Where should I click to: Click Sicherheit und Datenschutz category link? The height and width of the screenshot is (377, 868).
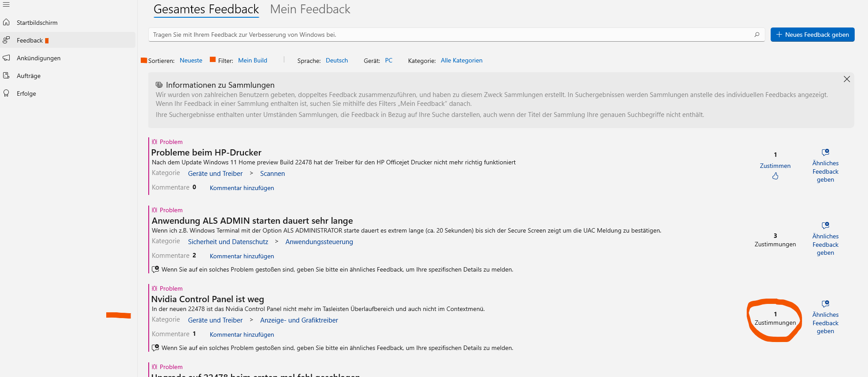coord(228,242)
